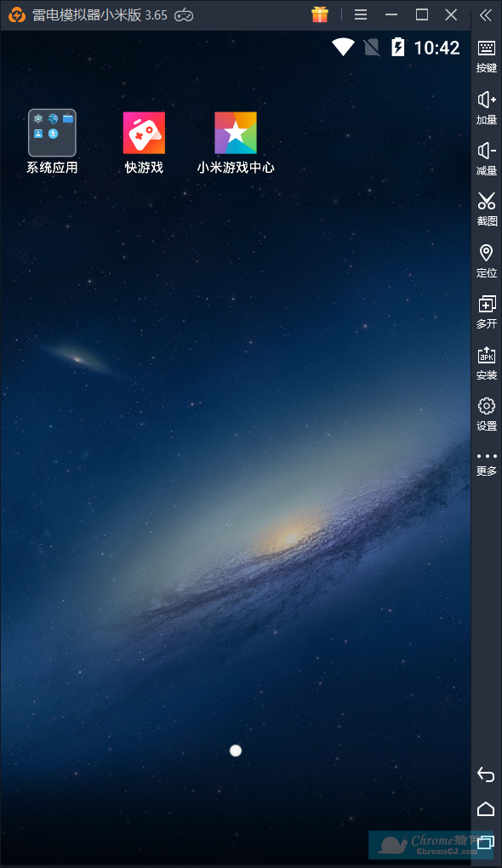Click the home screen page indicator dot
Image resolution: width=502 pixels, height=868 pixels.
(236, 751)
